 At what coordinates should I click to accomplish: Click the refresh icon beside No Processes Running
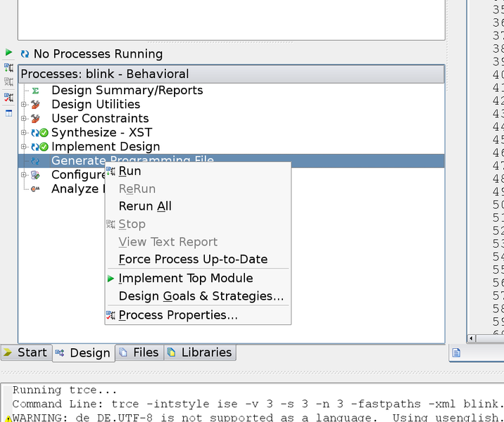click(25, 53)
